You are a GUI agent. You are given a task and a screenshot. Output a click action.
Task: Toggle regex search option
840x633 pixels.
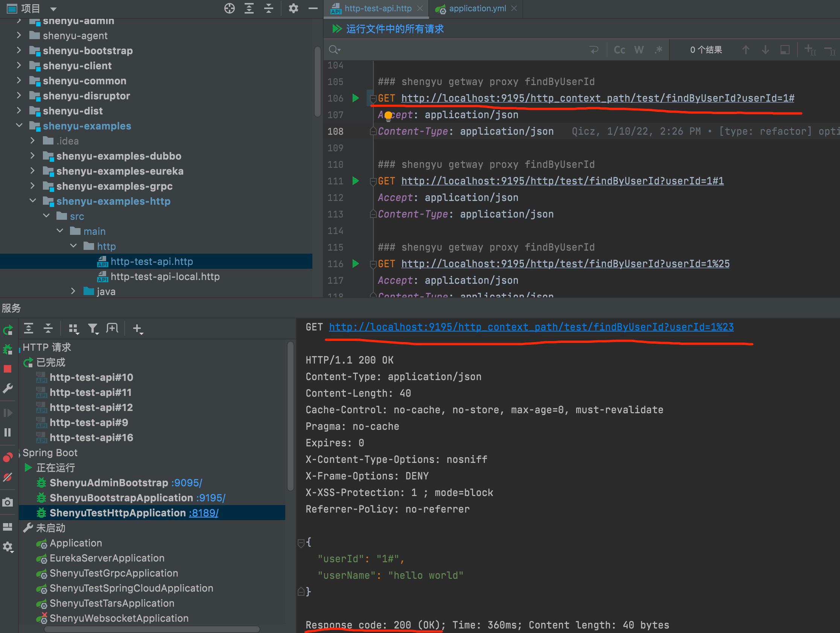(659, 50)
